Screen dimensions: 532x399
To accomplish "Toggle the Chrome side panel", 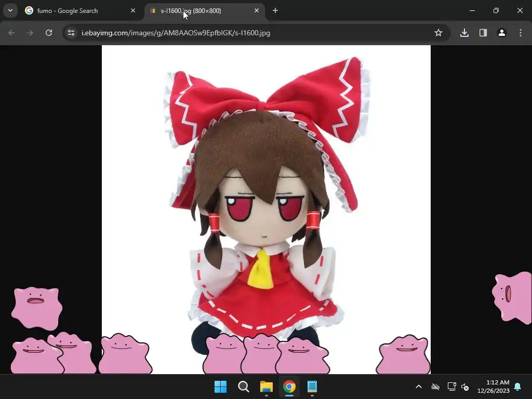I will tap(483, 33).
